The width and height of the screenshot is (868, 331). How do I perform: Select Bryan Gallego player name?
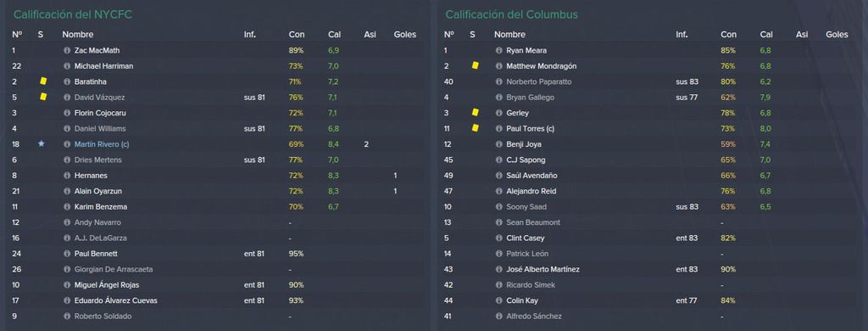[531, 98]
